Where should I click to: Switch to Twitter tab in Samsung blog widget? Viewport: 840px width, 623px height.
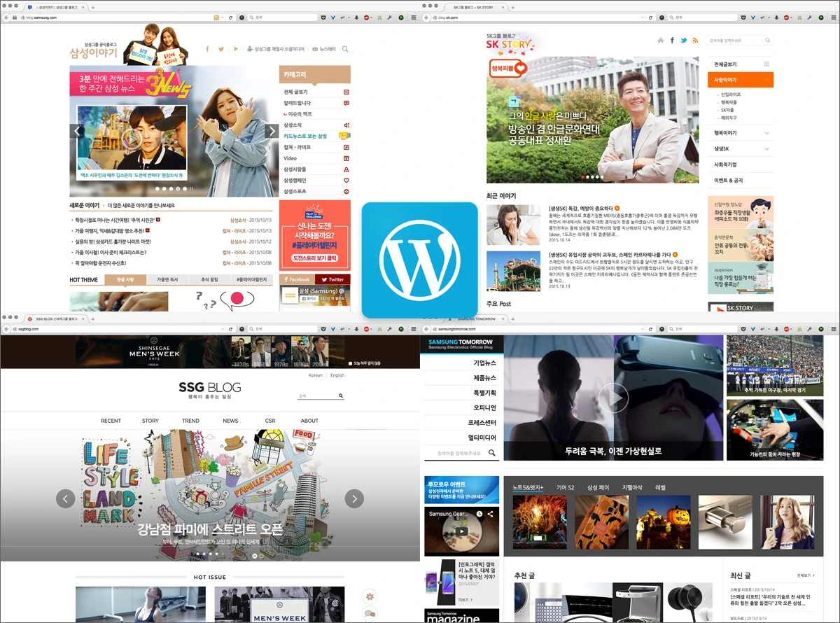click(333, 279)
